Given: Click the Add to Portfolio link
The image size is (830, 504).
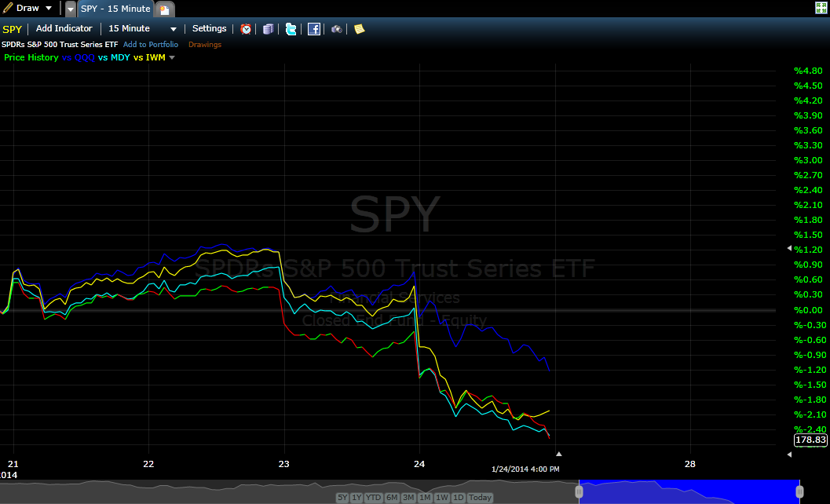Looking at the screenshot, I should (x=151, y=45).
